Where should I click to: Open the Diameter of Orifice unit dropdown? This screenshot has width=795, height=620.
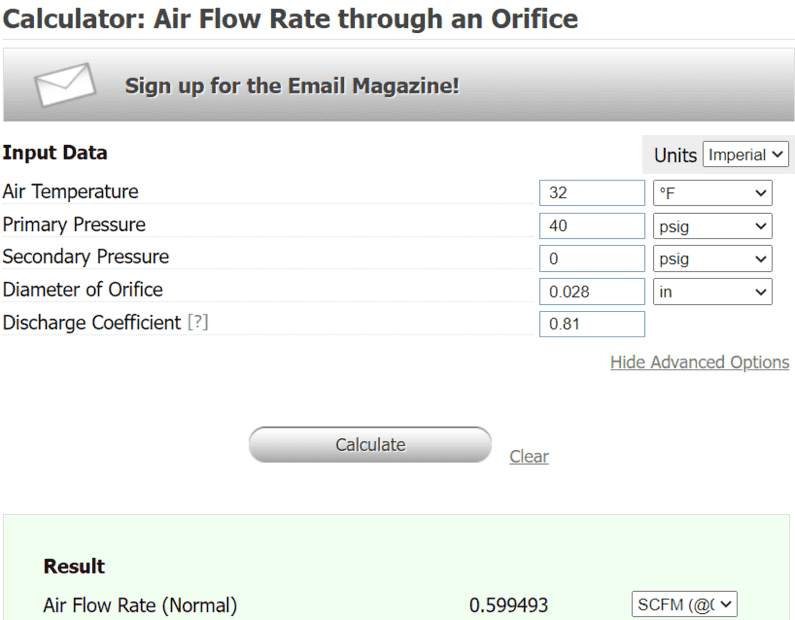click(712, 292)
